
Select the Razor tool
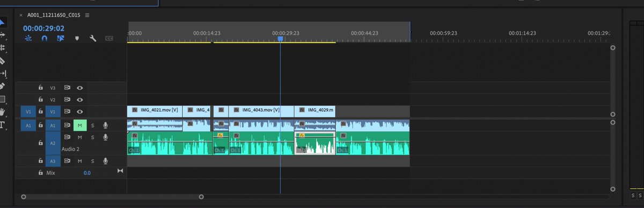coord(2,61)
